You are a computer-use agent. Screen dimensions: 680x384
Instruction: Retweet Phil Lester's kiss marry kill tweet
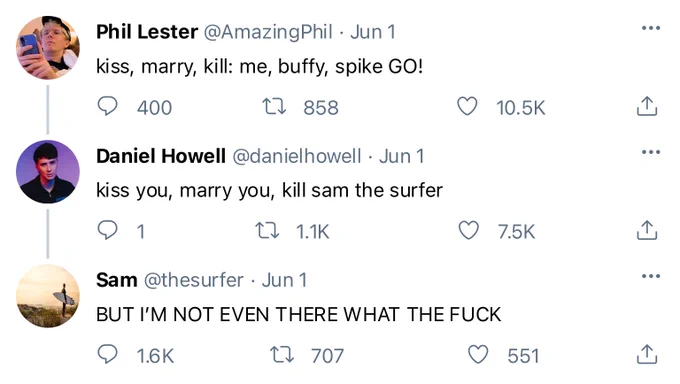point(274,106)
